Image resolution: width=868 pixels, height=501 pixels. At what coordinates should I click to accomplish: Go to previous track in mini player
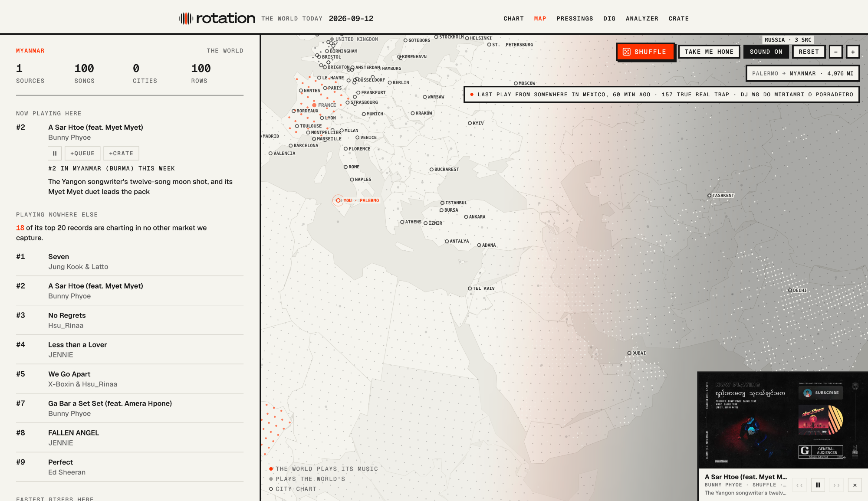(x=799, y=485)
